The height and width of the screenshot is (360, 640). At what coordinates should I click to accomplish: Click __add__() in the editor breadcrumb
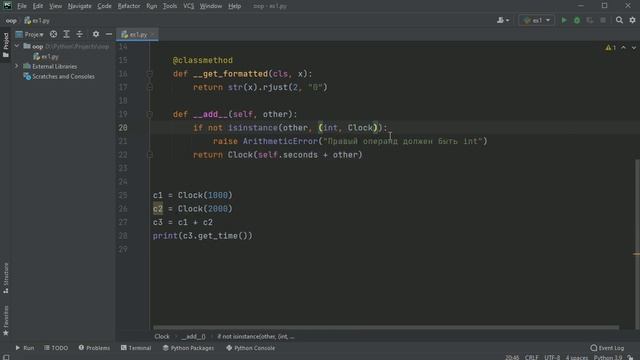[x=193, y=336]
